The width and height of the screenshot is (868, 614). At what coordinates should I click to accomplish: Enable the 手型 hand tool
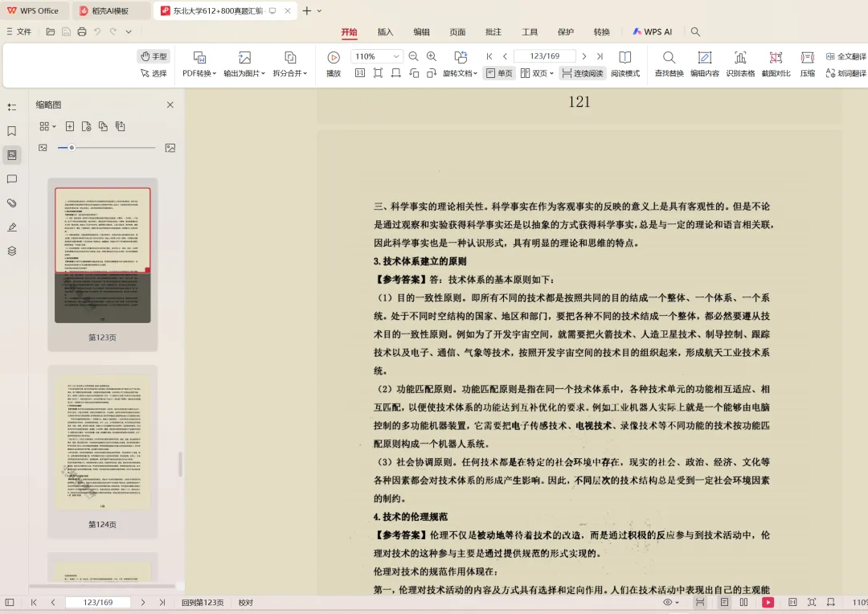pyautogui.click(x=154, y=56)
